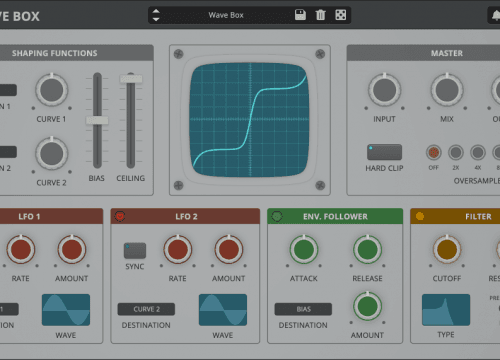Toggle the Env. Follower power icon
The width and height of the screenshot is (500, 360).
tap(277, 216)
